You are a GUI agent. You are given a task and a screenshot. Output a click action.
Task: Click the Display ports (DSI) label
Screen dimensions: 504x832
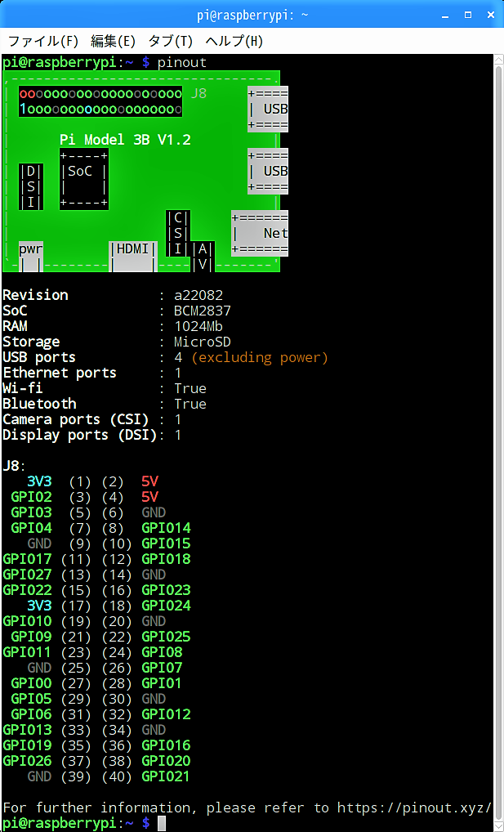click(x=80, y=435)
